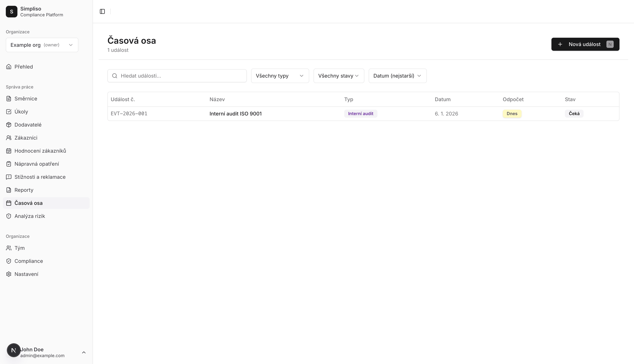
Task: Click the round N avatar badge
Action: (13, 350)
